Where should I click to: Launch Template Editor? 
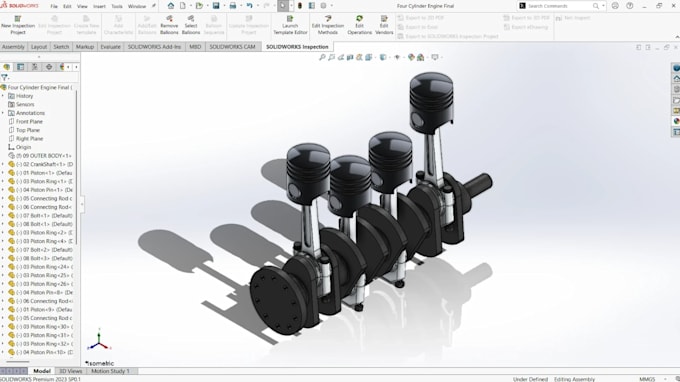(290, 26)
